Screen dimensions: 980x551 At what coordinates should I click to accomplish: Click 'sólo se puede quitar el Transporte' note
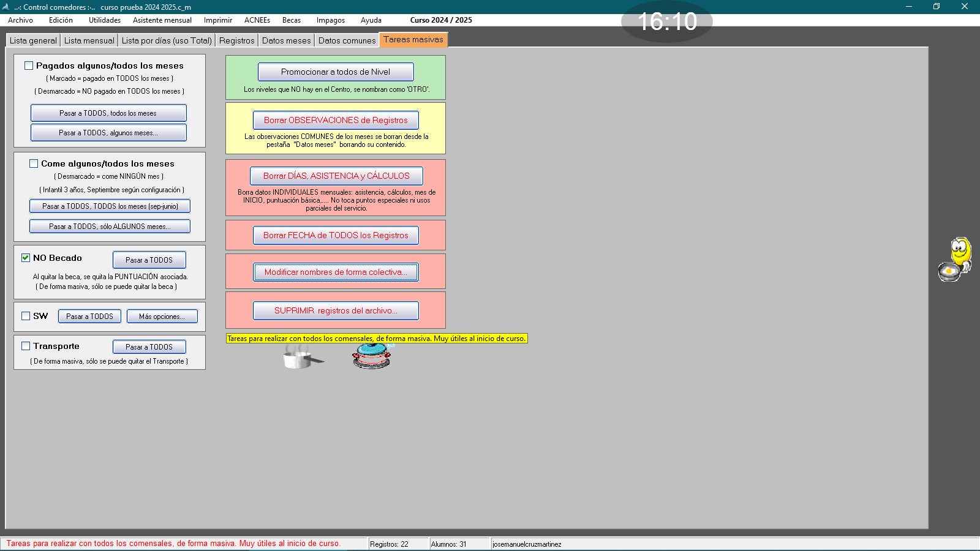[x=109, y=361]
